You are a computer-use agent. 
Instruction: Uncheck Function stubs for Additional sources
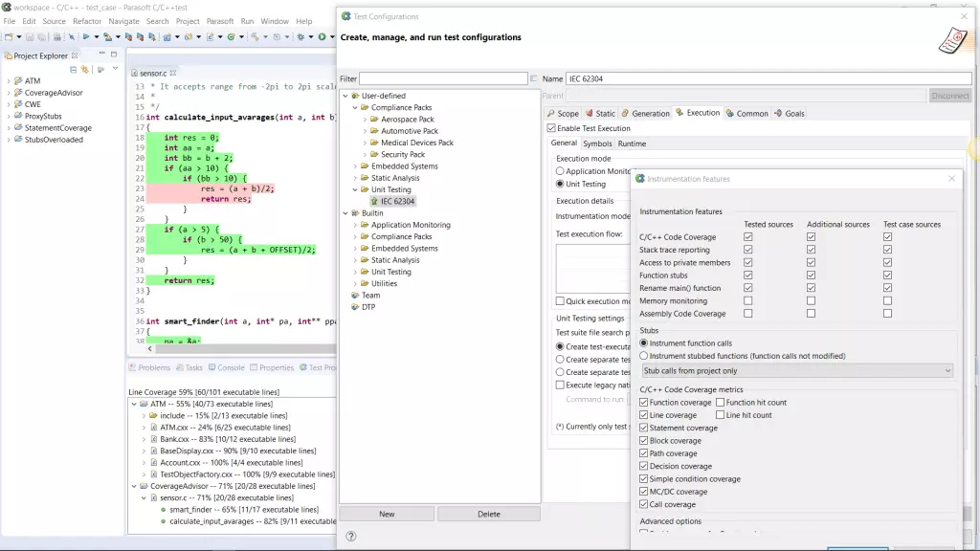(x=811, y=275)
